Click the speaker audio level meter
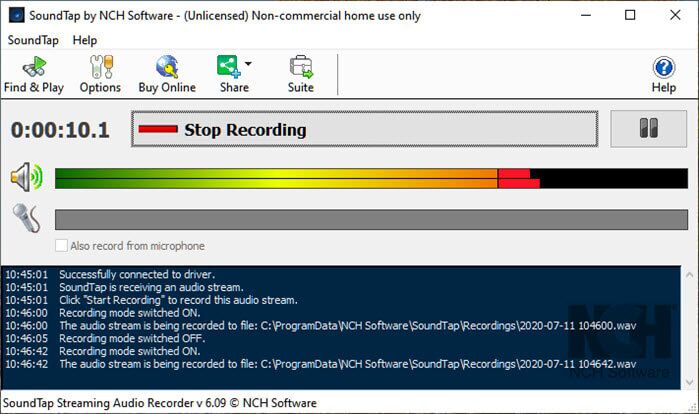This screenshot has width=699, height=414. pyautogui.click(x=370, y=179)
